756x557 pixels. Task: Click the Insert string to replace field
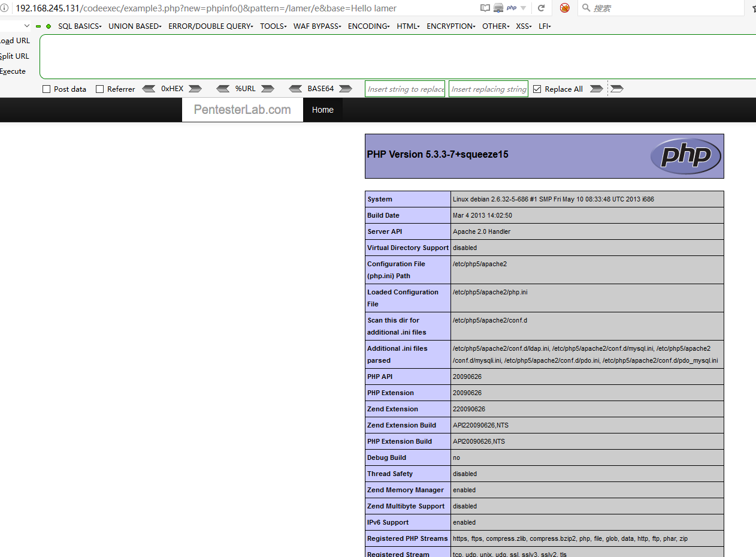coord(405,89)
